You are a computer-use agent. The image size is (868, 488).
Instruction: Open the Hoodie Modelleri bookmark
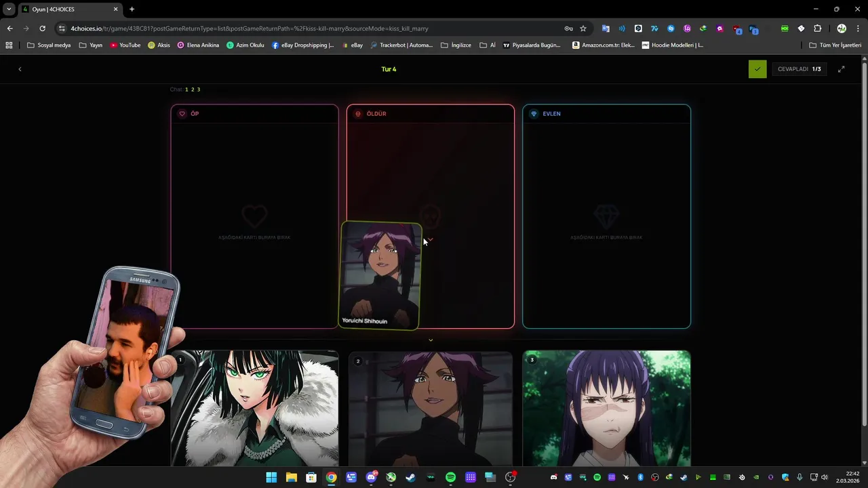(673, 45)
